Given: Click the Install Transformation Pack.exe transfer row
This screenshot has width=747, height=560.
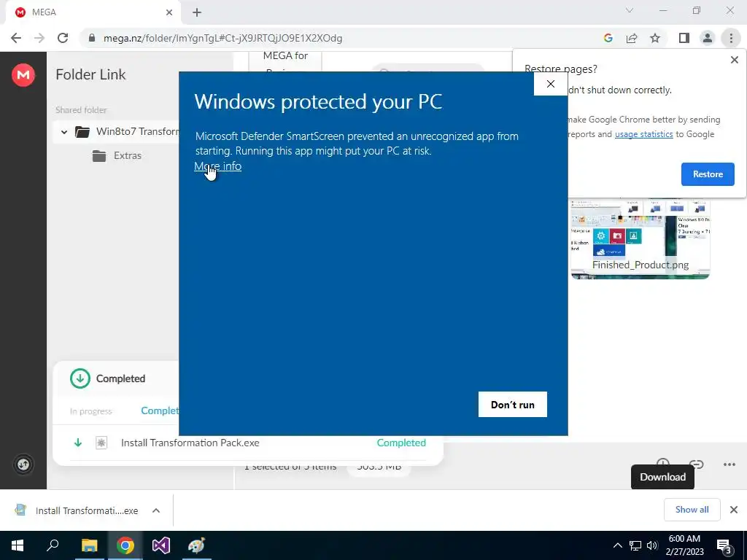Looking at the screenshot, I should (248, 443).
